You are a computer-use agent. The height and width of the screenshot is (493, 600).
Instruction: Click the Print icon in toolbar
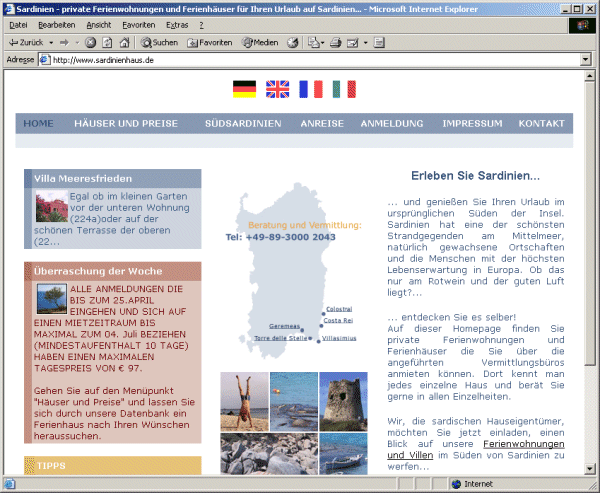tap(336, 43)
